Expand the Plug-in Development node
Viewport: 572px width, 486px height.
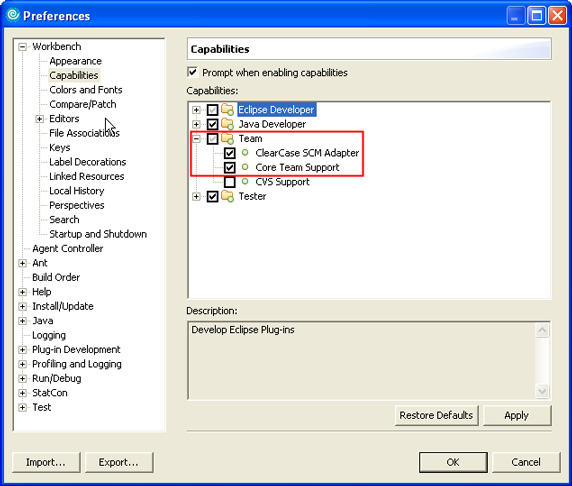pos(23,350)
